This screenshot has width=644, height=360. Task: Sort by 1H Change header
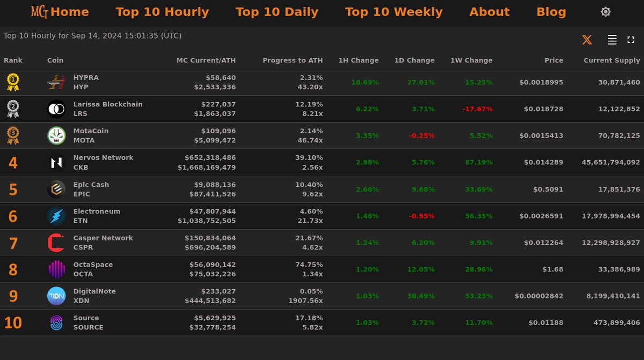point(358,60)
